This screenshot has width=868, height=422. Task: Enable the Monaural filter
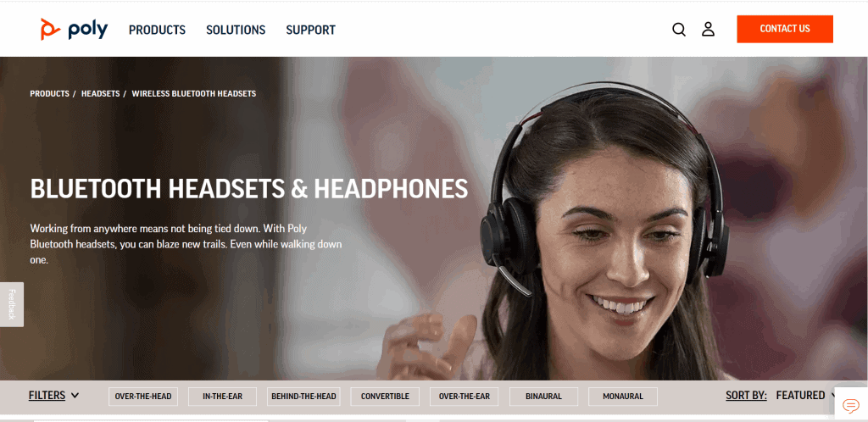pos(623,397)
